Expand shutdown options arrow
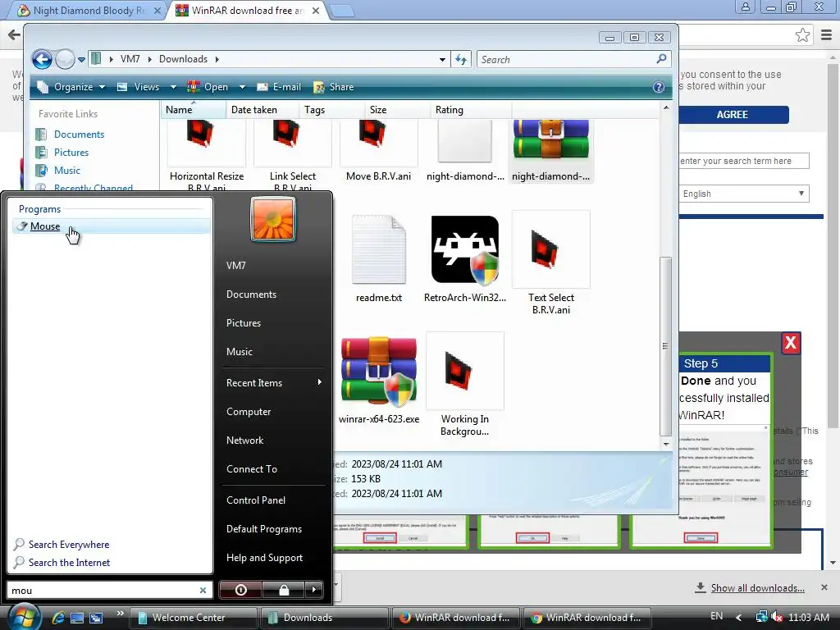 pyautogui.click(x=314, y=590)
